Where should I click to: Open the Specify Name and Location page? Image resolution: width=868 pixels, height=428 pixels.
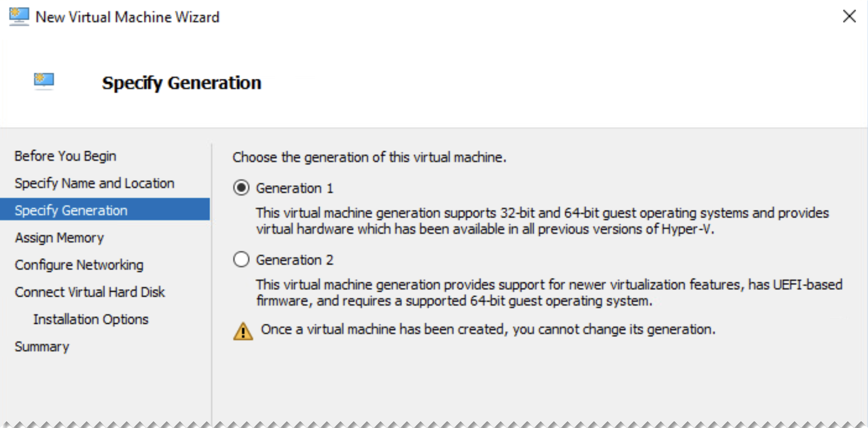click(x=94, y=183)
